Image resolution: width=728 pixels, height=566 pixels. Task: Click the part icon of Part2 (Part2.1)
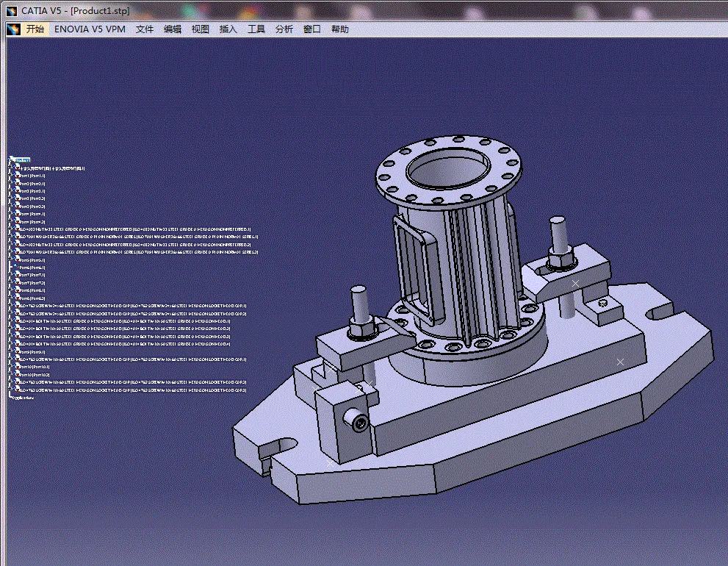[17, 182]
